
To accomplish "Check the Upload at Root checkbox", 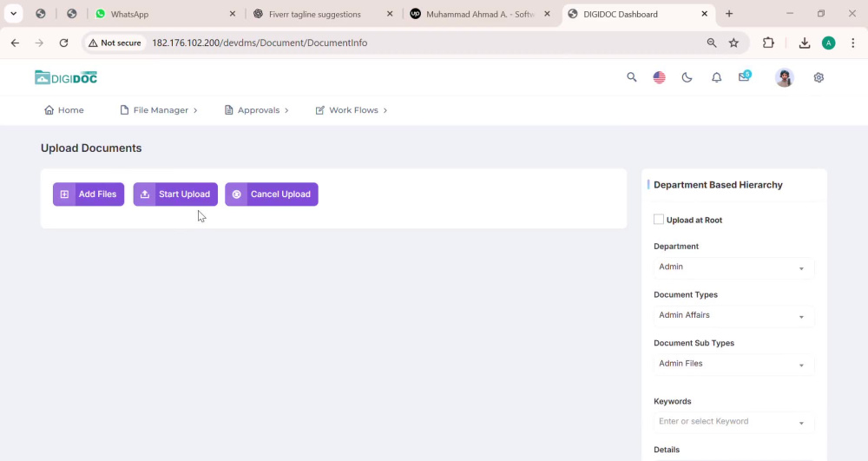I will [658, 220].
